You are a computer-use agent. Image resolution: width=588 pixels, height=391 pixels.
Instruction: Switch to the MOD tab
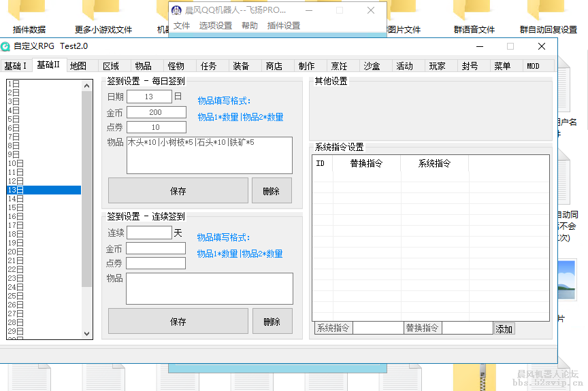point(538,66)
